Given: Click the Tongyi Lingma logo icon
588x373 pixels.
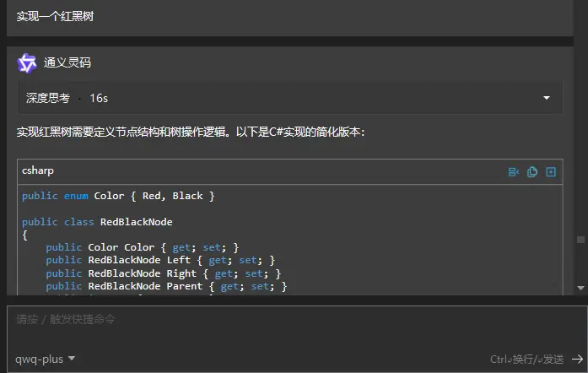Looking at the screenshot, I should click(x=27, y=62).
